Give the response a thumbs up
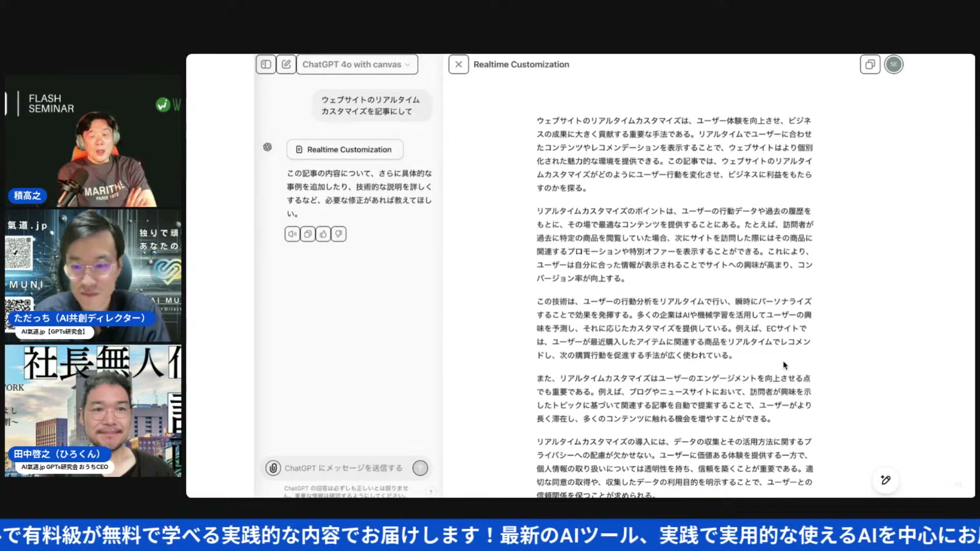This screenshot has width=980, height=551. pyautogui.click(x=323, y=234)
